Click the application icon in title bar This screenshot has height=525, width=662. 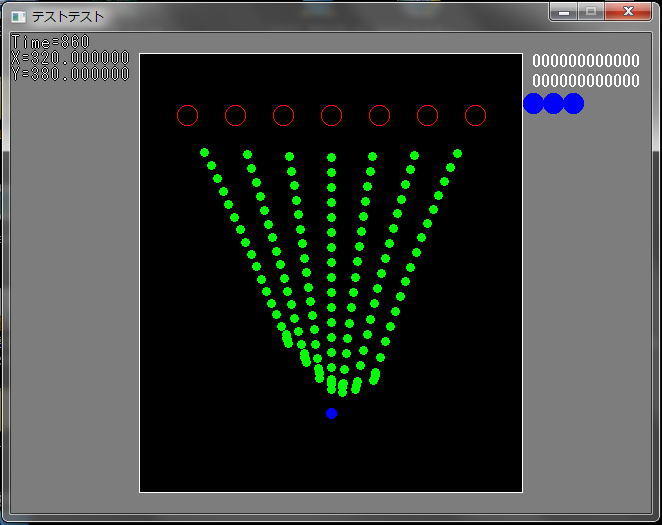pos(18,17)
